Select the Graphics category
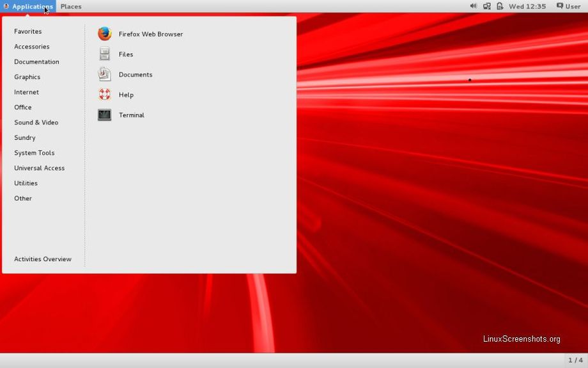This screenshot has width=588, height=368. pyautogui.click(x=27, y=77)
